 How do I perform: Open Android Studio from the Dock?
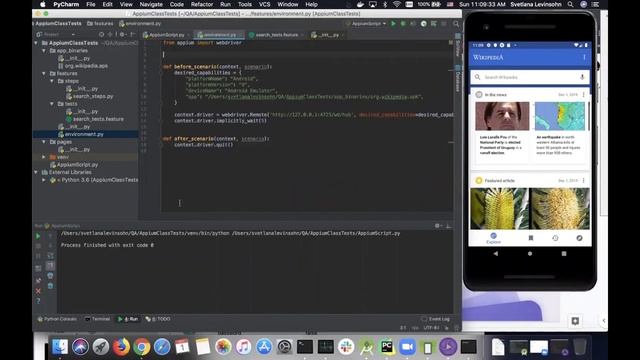(x=366, y=347)
